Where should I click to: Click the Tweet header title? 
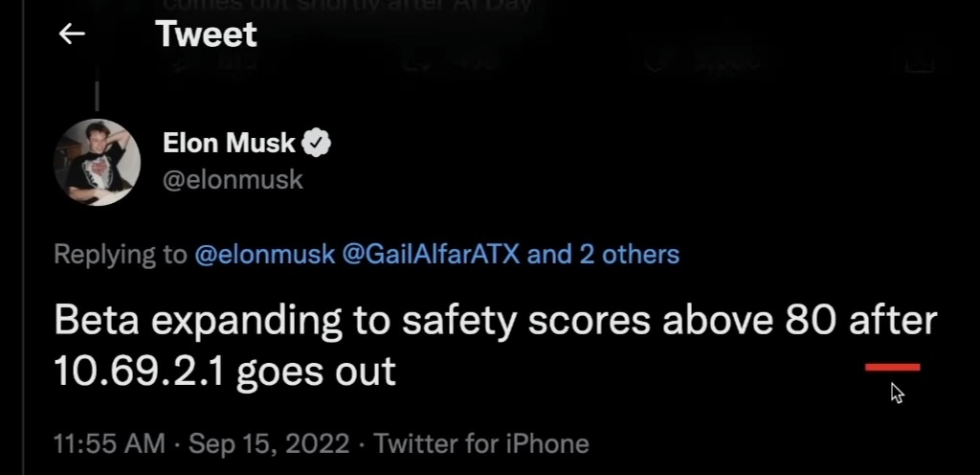(x=207, y=34)
